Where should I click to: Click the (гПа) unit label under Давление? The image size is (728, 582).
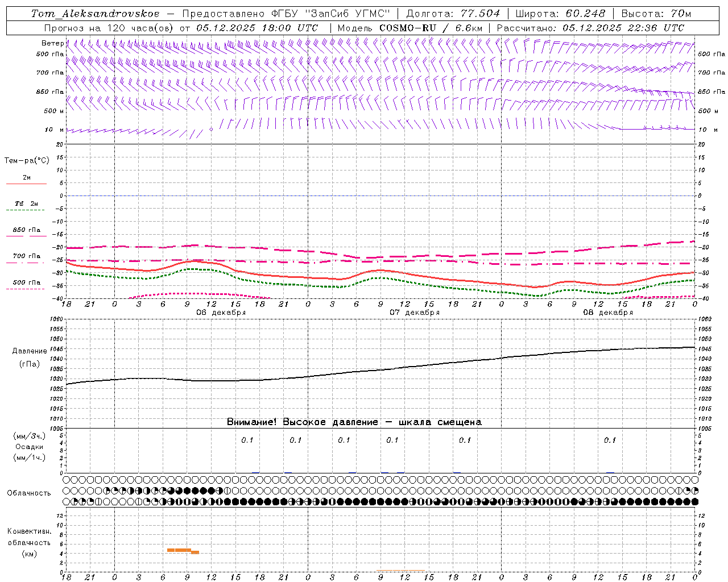(x=30, y=364)
